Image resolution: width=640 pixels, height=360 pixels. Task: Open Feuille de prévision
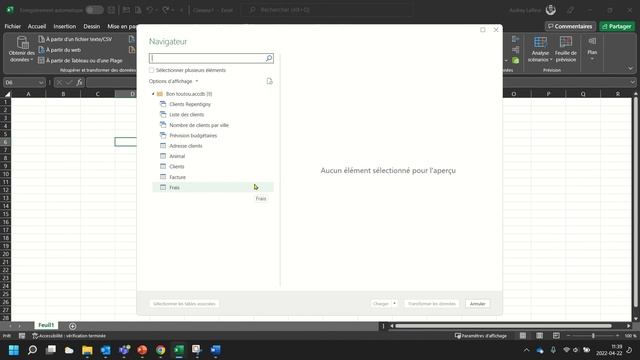(566, 49)
